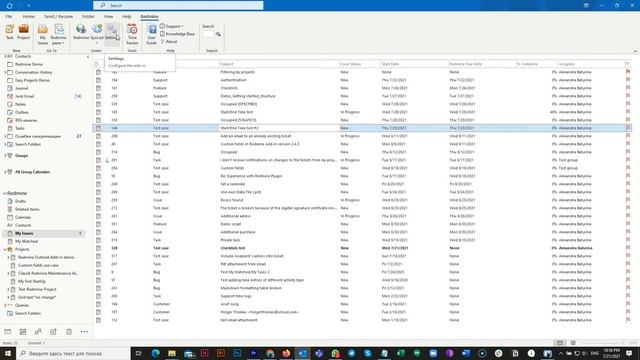Screen dimensions: 640x360
Task: Click the Windows Start button
Action: [x=8, y=353]
